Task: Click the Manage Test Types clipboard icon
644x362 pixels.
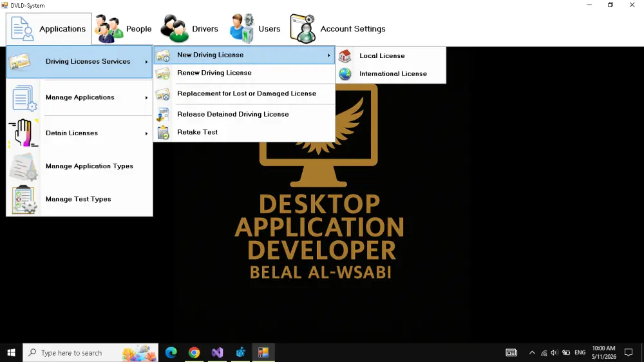Action: (23, 199)
